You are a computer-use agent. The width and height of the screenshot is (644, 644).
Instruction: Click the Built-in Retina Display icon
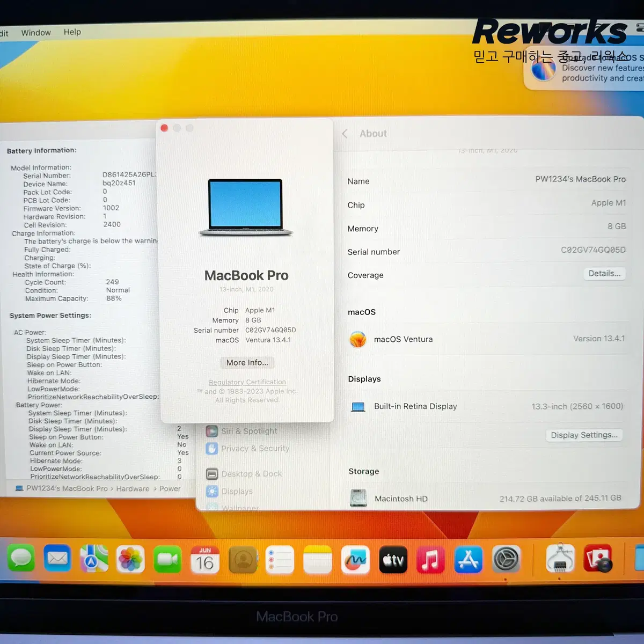[358, 407]
